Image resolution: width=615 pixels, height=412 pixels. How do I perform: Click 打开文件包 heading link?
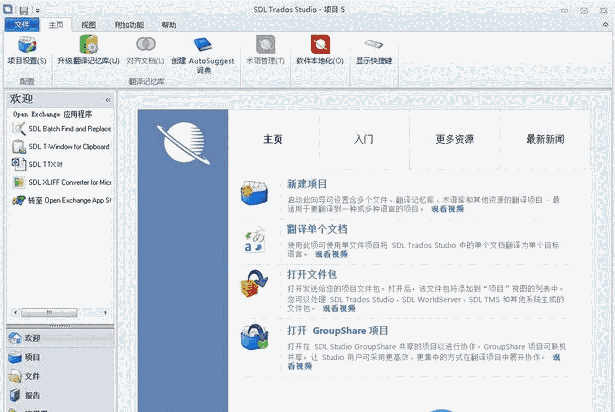tap(312, 274)
